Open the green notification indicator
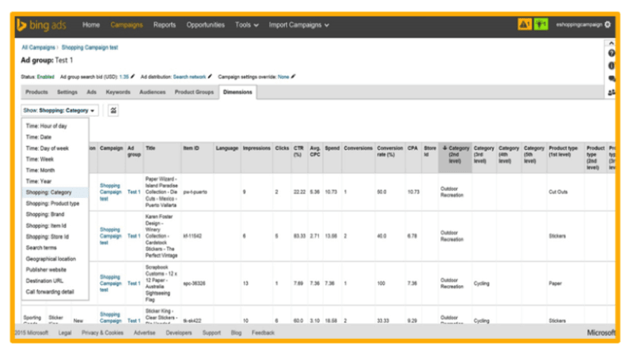The width and height of the screenshot is (633, 364). point(540,25)
